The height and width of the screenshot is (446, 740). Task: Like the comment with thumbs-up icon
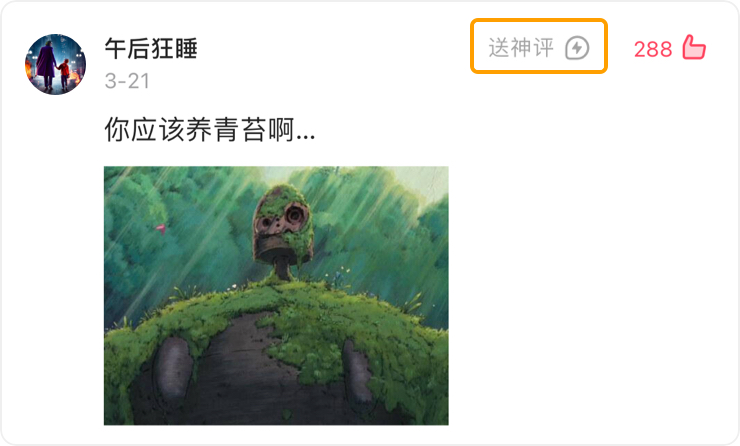[694, 47]
